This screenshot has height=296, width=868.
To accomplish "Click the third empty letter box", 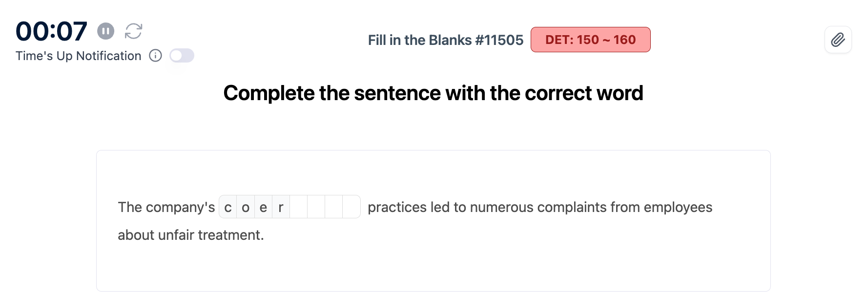I will click(x=333, y=207).
